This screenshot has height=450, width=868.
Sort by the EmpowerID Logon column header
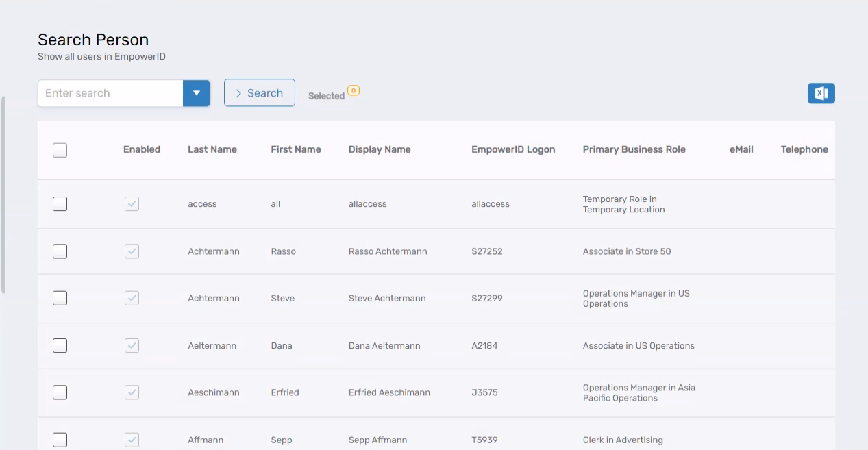pos(513,149)
